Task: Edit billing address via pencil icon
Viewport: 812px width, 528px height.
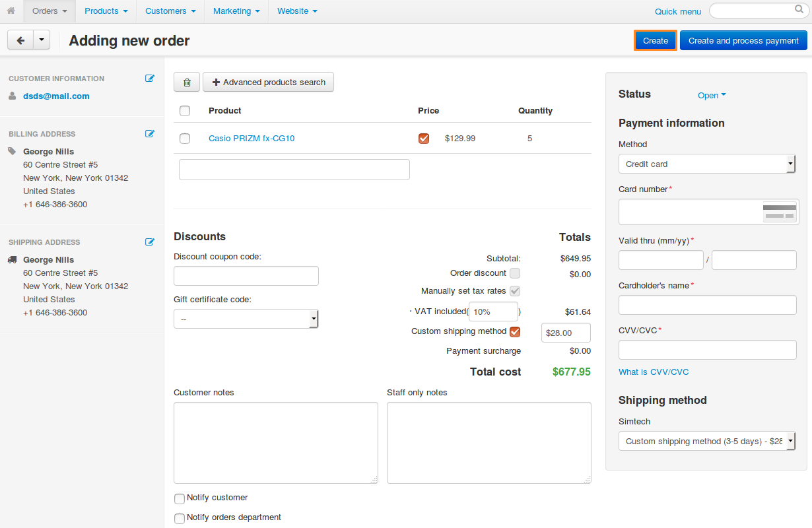Action: coord(150,133)
